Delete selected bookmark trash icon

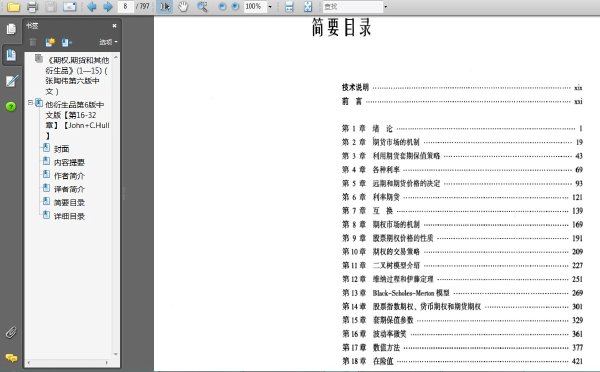(33, 42)
